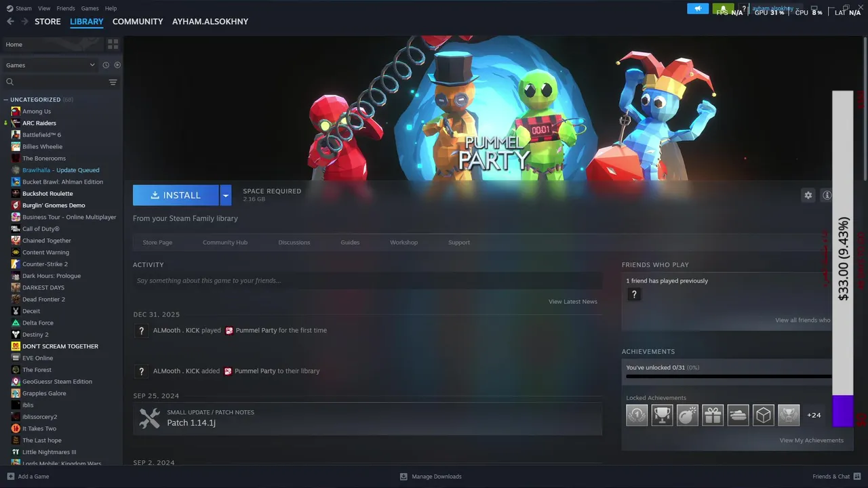The image size is (868, 488).
Task: Click the activity status text box
Action: click(368, 281)
